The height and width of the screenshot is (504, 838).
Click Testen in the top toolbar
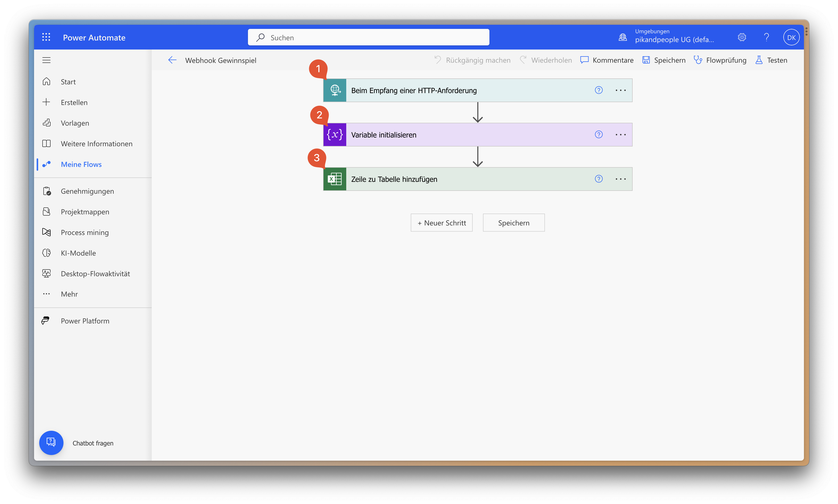click(771, 60)
